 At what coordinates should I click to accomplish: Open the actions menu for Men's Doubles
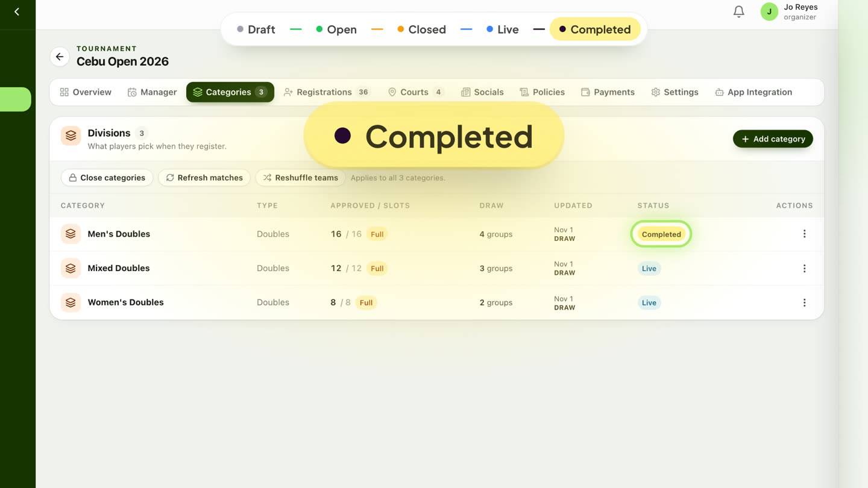click(x=804, y=234)
